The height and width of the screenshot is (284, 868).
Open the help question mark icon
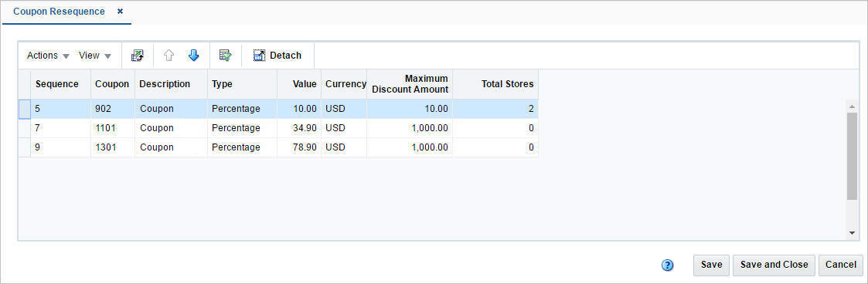click(668, 265)
